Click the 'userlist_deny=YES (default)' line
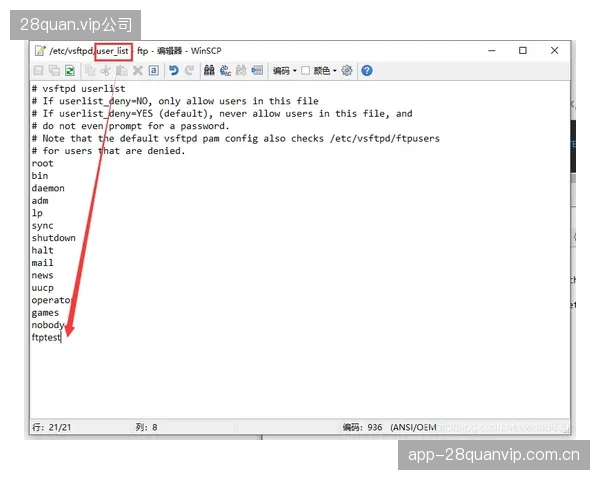 point(222,114)
